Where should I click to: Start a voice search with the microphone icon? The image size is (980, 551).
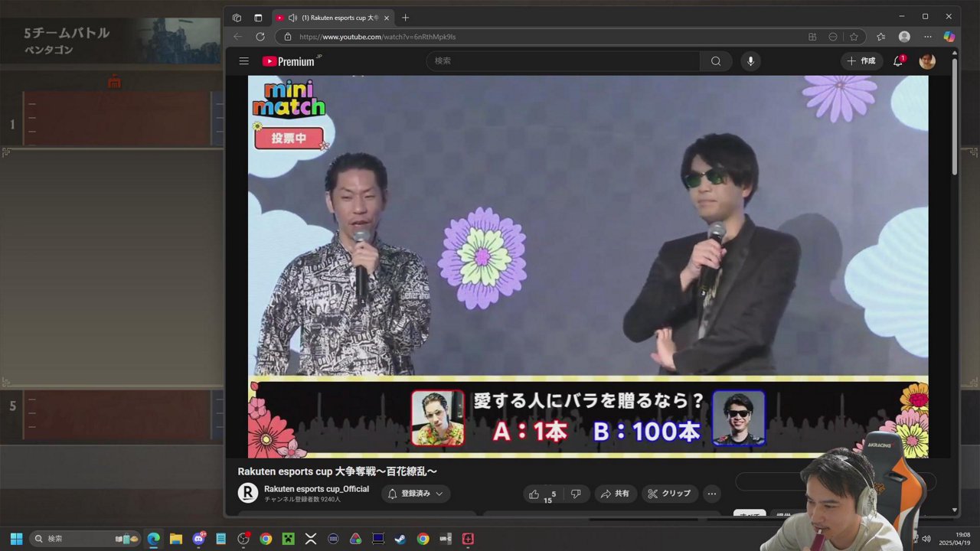[750, 60]
